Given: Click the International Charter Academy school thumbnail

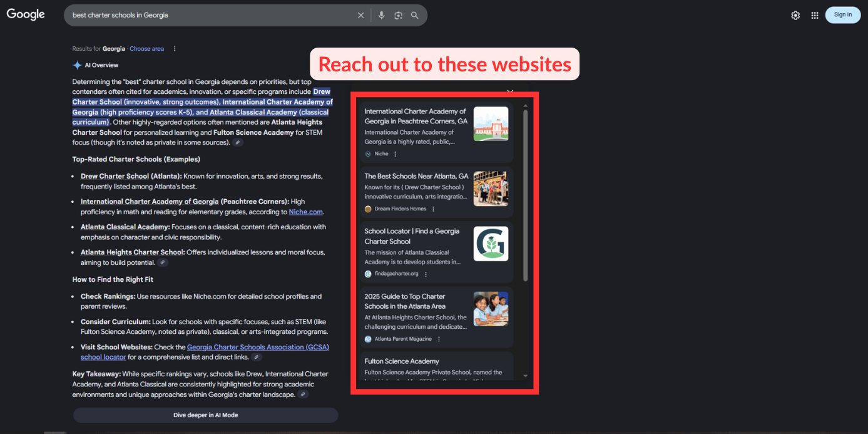Looking at the screenshot, I should tap(491, 123).
